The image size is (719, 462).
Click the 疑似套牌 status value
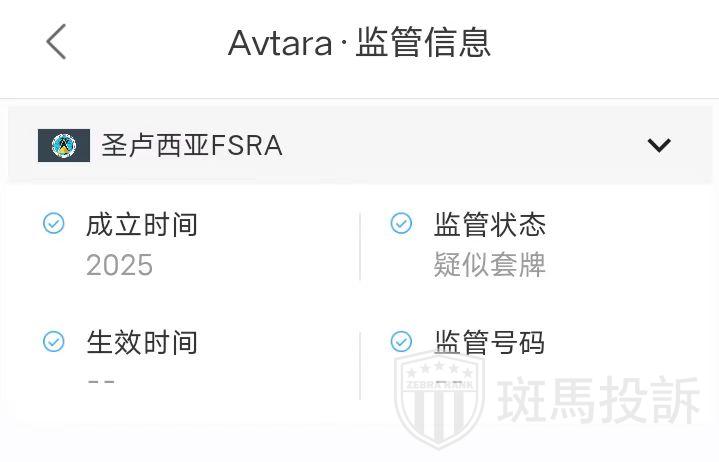click(x=489, y=265)
